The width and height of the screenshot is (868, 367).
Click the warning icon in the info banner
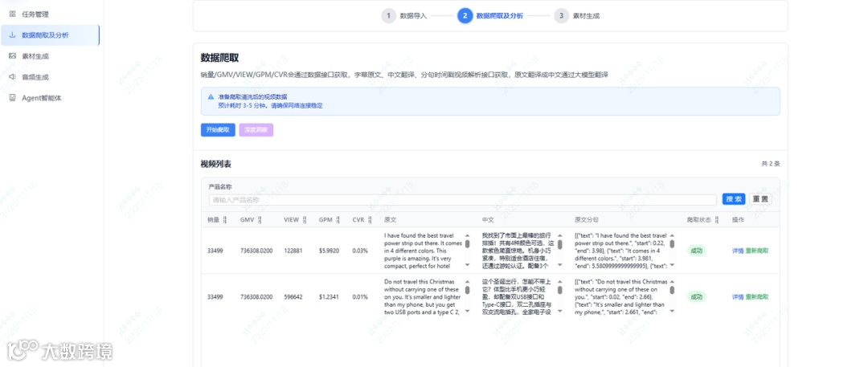(211, 96)
